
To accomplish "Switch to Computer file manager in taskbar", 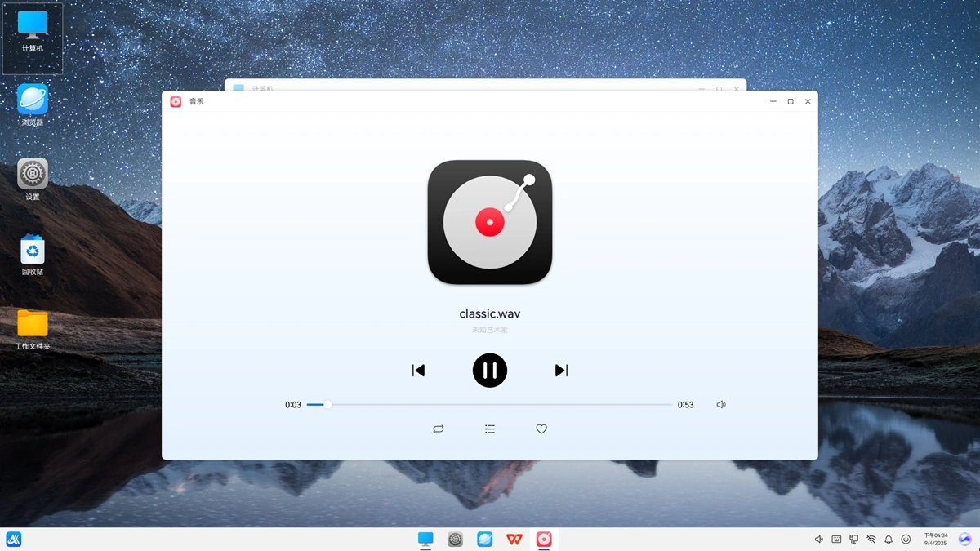I will 425,540.
